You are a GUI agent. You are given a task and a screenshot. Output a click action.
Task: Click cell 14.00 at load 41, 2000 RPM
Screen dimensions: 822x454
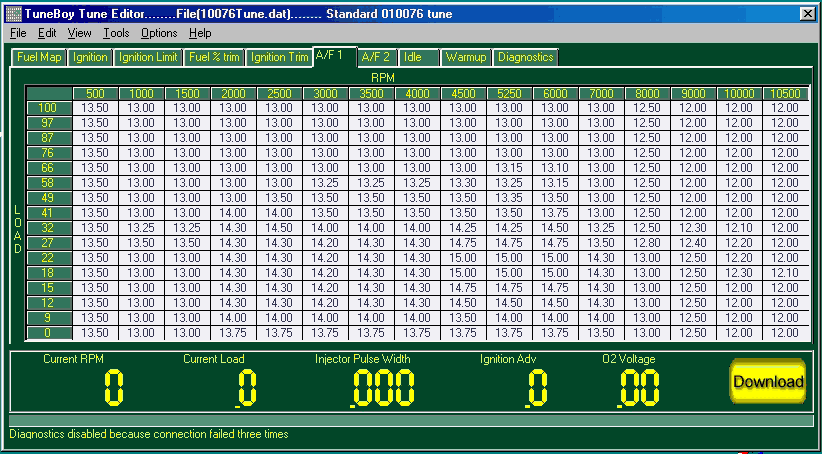click(x=233, y=213)
